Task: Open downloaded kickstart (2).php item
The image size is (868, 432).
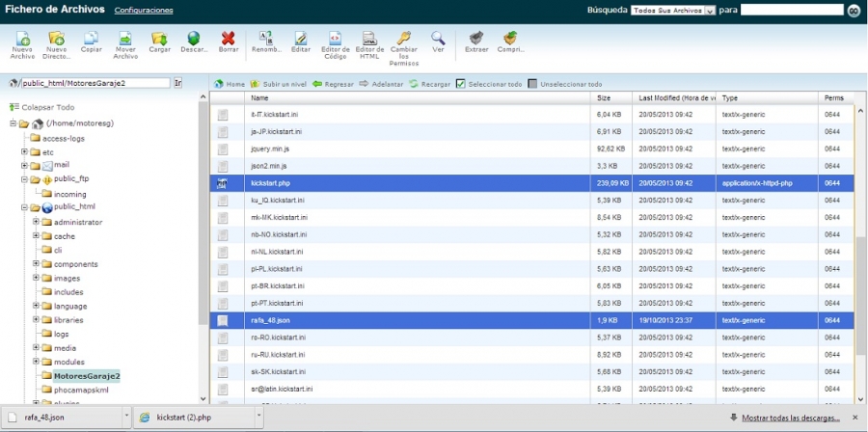Action: click(194, 418)
